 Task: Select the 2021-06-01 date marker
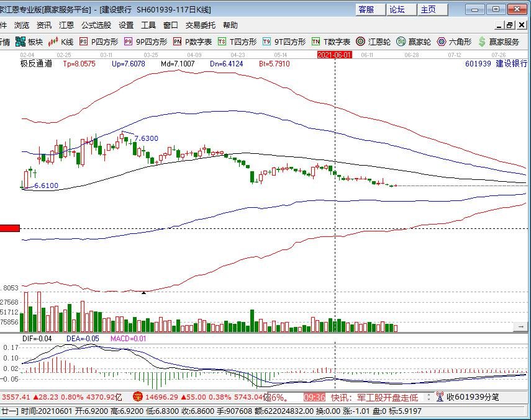click(x=335, y=55)
